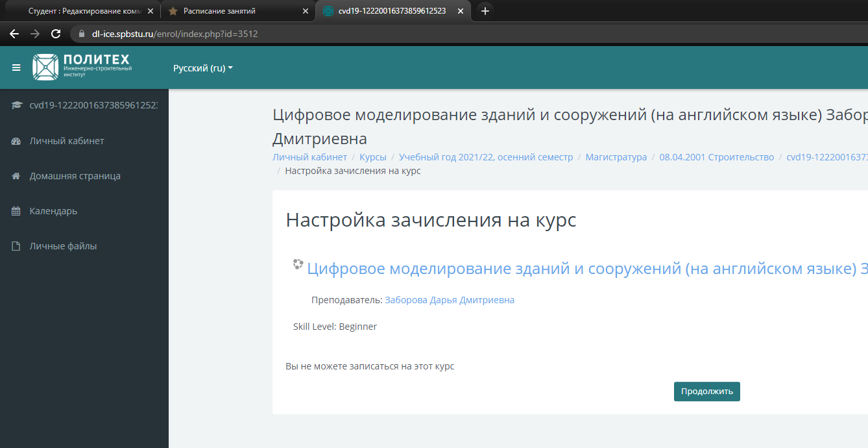868x448 pixels.
Task: Toggle the hamburger side panel button
Action: [x=16, y=68]
